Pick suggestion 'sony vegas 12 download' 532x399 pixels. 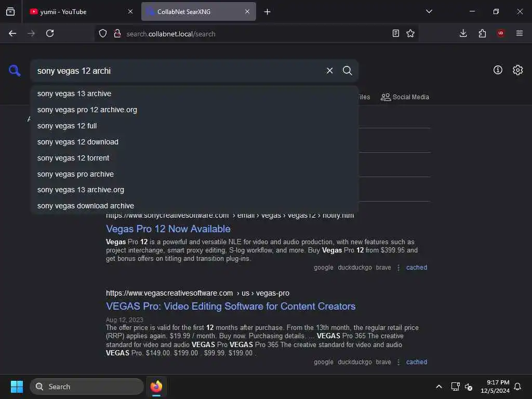click(x=194, y=142)
